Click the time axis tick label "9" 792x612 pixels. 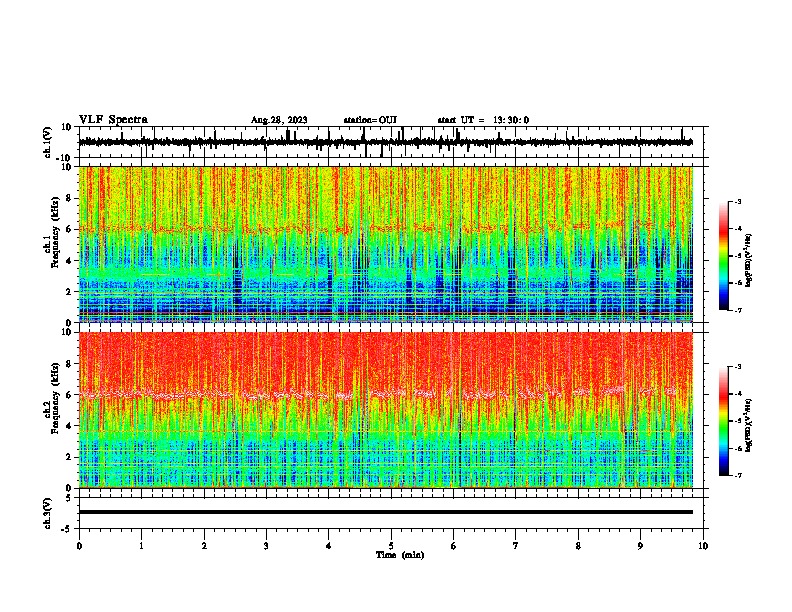[640, 546]
